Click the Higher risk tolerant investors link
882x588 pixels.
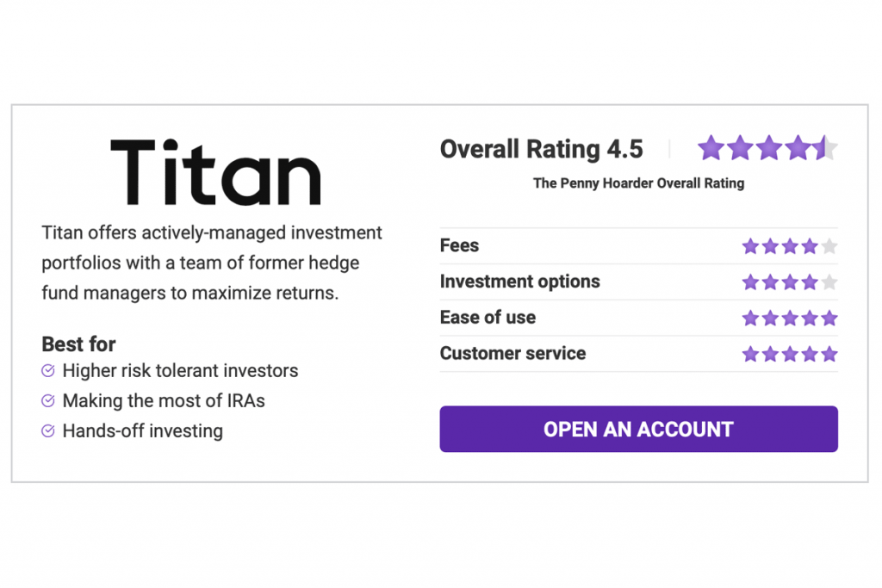click(x=180, y=371)
